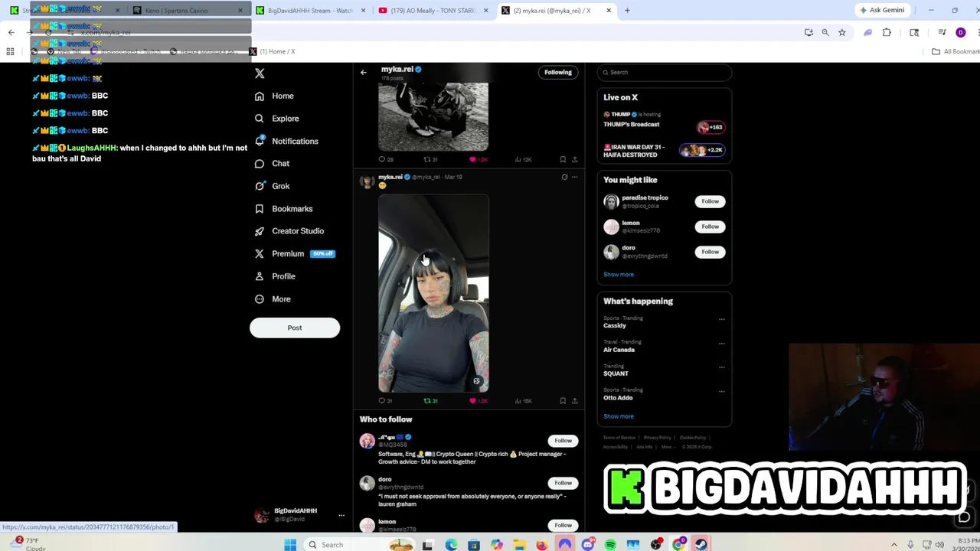Open Grok from the sidebar
Viewport: 980px width, 551px height.
(272, 186)
